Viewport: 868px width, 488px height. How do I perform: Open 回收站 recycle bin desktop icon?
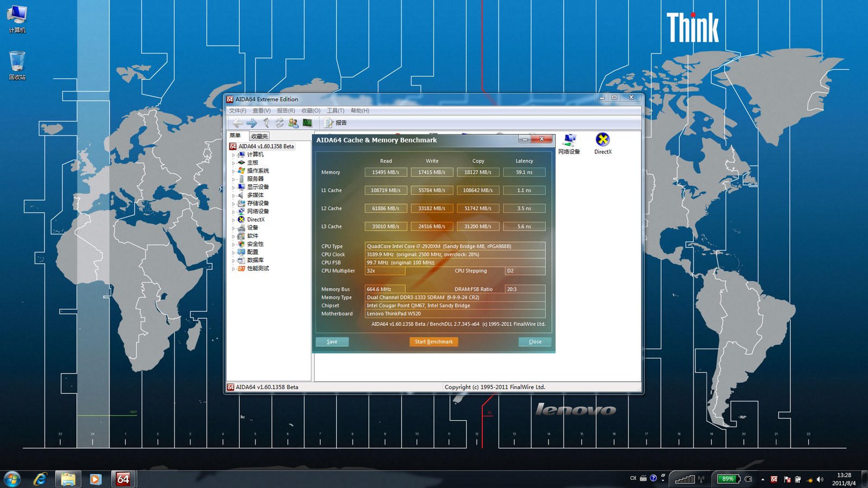click(17, 66)
